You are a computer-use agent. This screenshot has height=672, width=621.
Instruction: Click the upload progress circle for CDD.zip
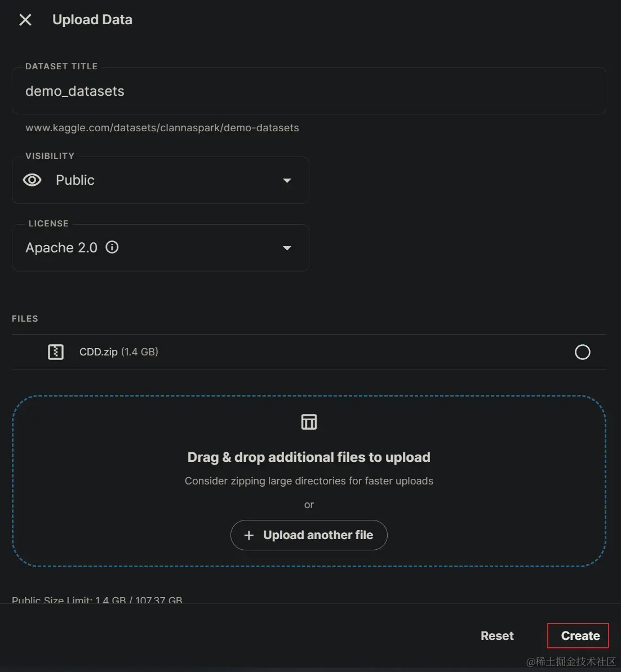coord(582,351)
